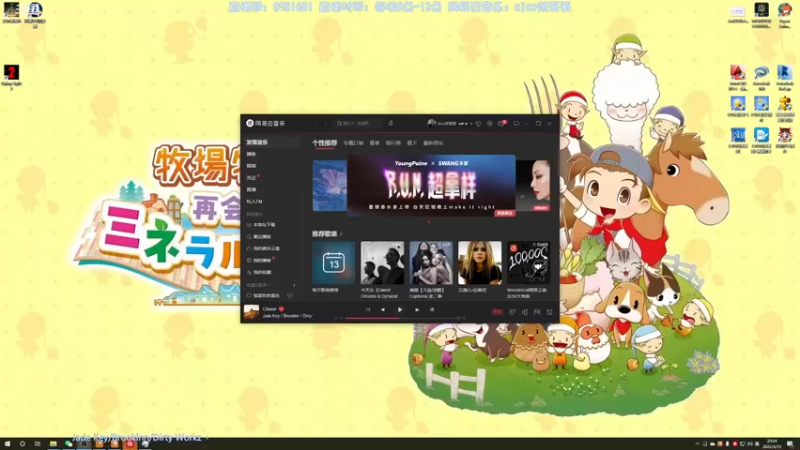Screen dimensions: 800x450
Task: Open the liked music playlist in sidebar
Action: [264, 295]
